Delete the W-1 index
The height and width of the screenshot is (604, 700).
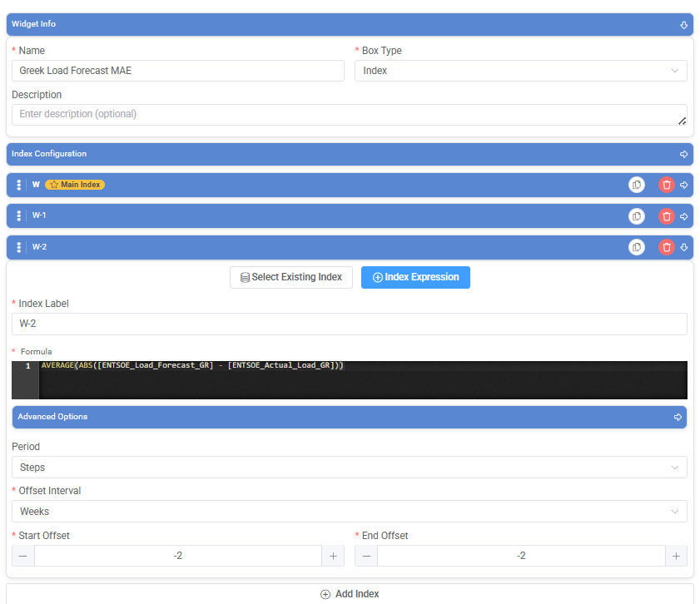[667, 216]
